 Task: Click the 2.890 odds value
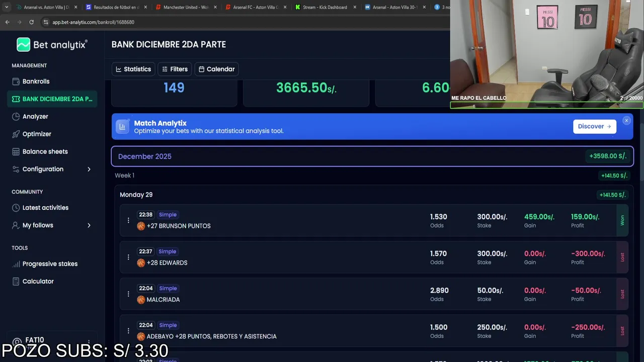(x=439, y=290)
